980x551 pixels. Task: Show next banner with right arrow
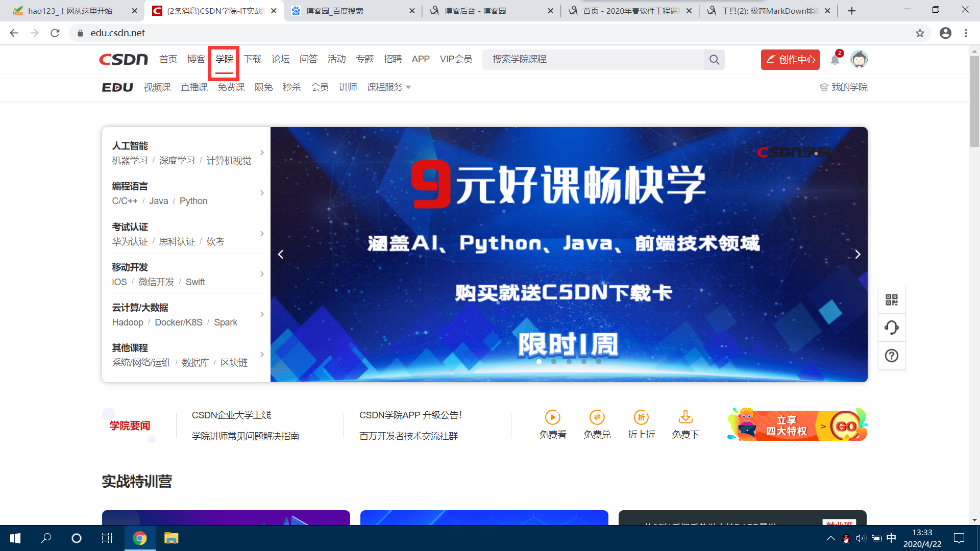pyautogui.click(x=857, y=255)
